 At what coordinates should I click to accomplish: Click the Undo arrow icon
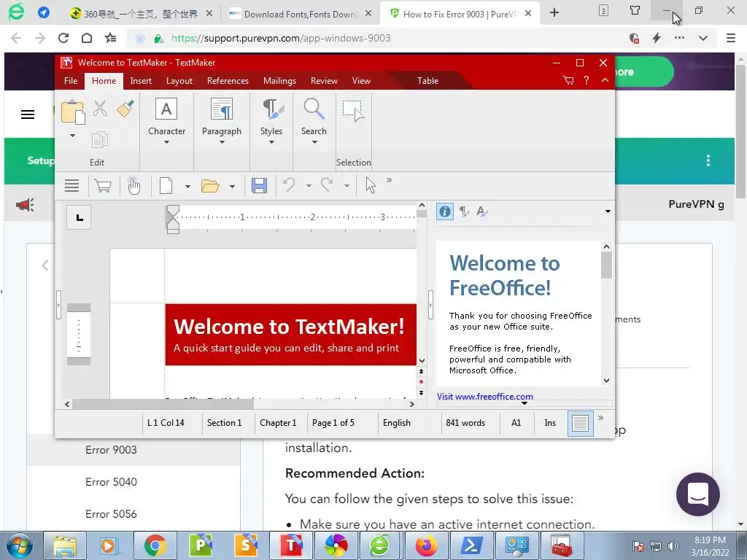pyautogui.click(x=289, y=184)
